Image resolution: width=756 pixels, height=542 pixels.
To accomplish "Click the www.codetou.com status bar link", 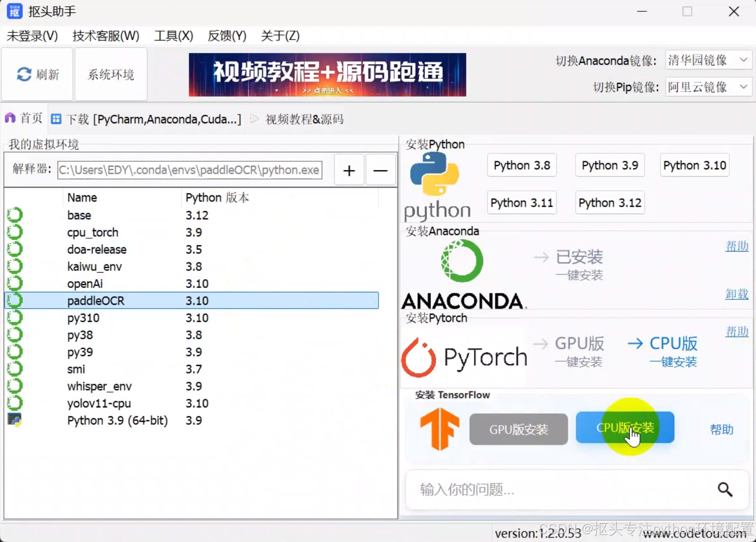I will click(x=695, y=533).
